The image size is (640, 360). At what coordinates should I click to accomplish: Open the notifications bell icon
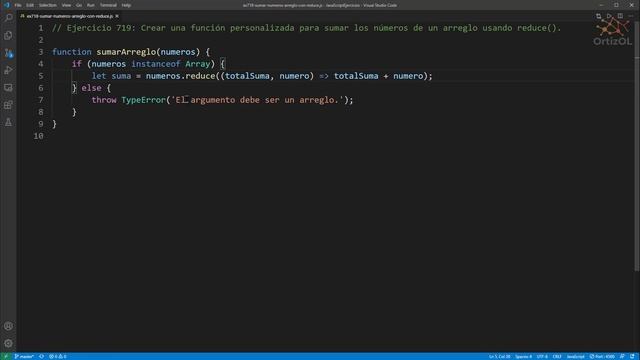[632, 356]
